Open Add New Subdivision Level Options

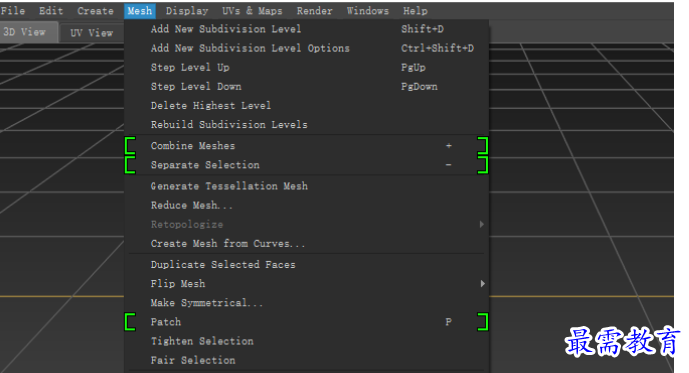pos(307,48)
